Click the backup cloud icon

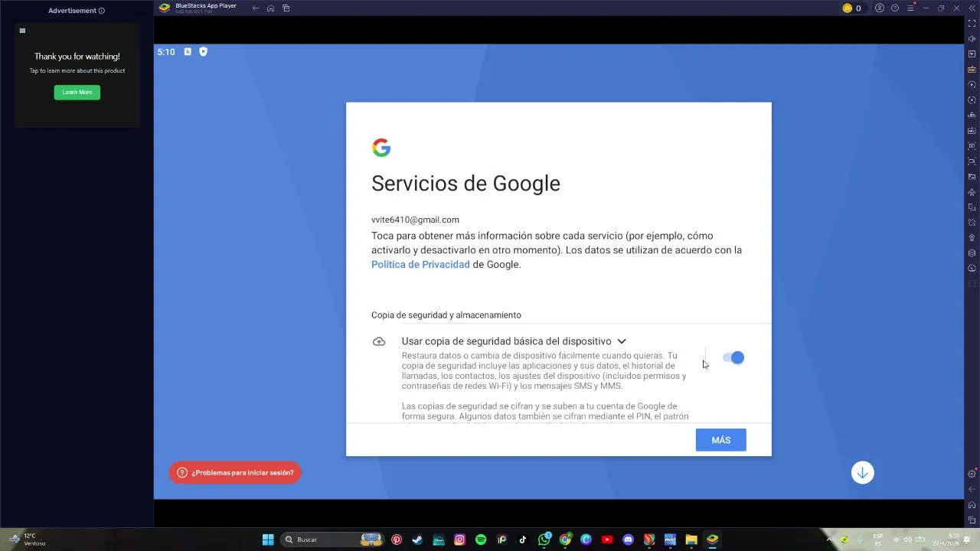pyautogui.click(x=379, y=341)
